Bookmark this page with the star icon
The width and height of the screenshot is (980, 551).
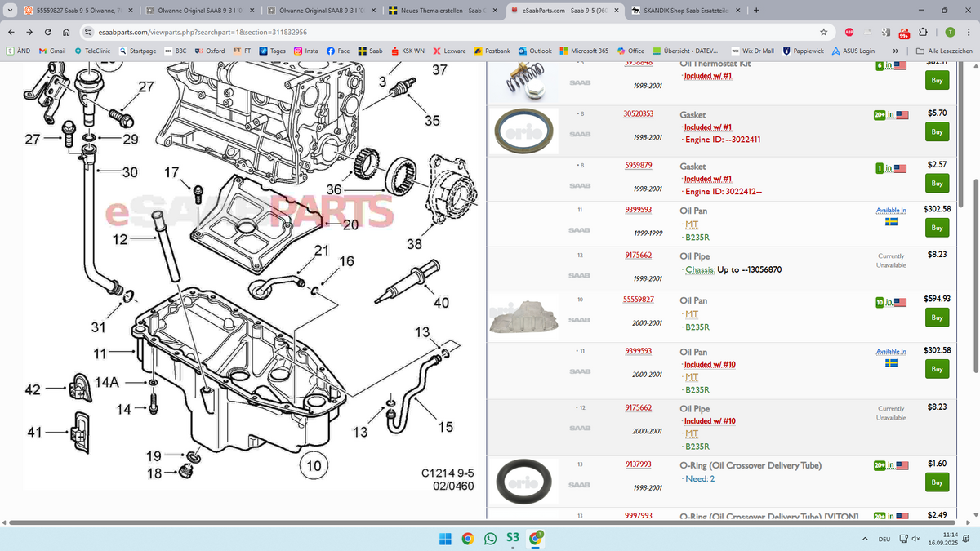[x=824, y=32]
